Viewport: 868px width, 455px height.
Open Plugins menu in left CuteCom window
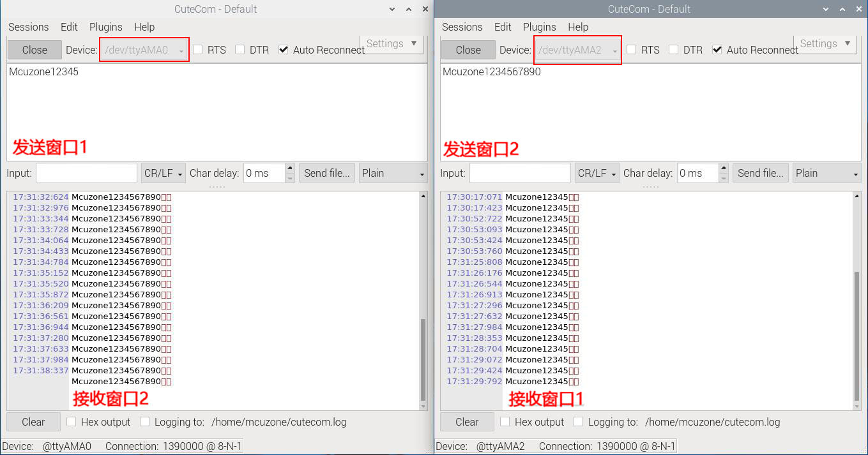pyautogui.click(x=105, y=27)
